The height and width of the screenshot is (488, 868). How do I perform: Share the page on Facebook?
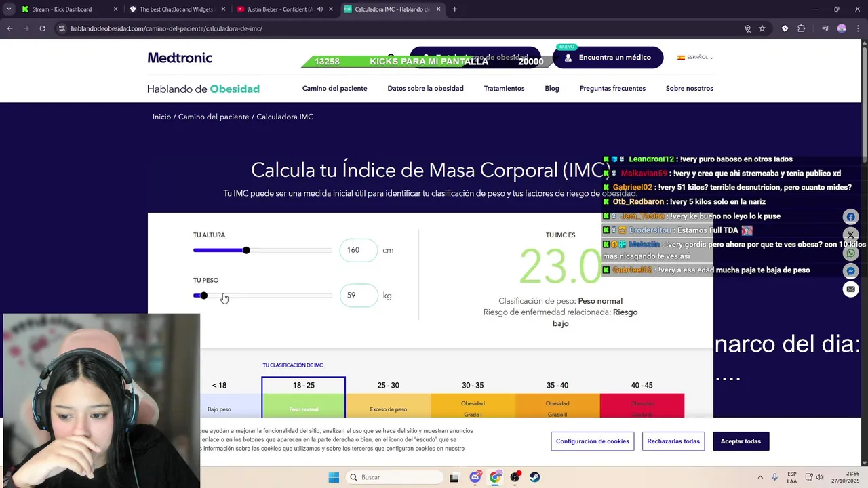(850, 217)
